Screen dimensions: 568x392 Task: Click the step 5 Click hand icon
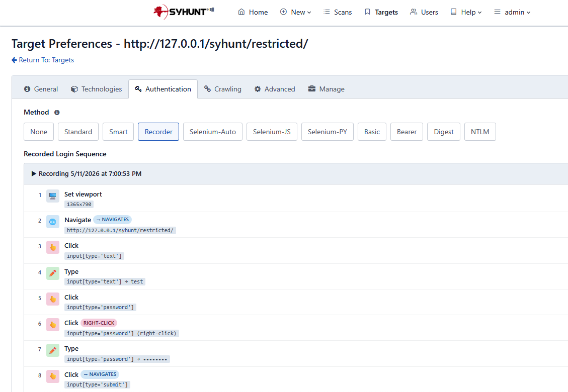(53, 300)
